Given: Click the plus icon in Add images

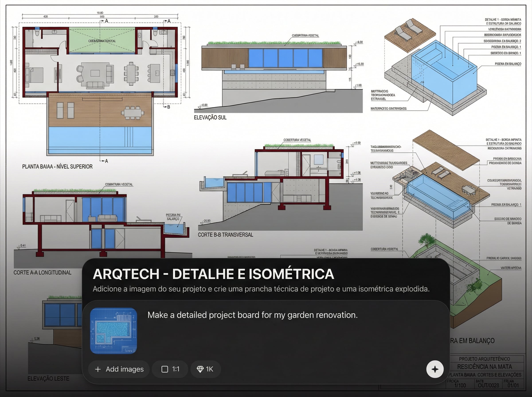Looking at the screenshot, I should pos(98,369).
